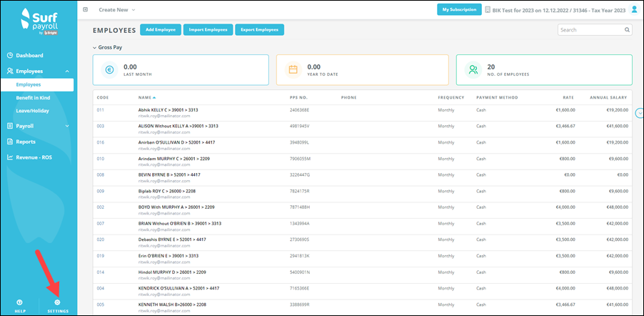Collapse the Employees sidebar menu

point(67,71)
